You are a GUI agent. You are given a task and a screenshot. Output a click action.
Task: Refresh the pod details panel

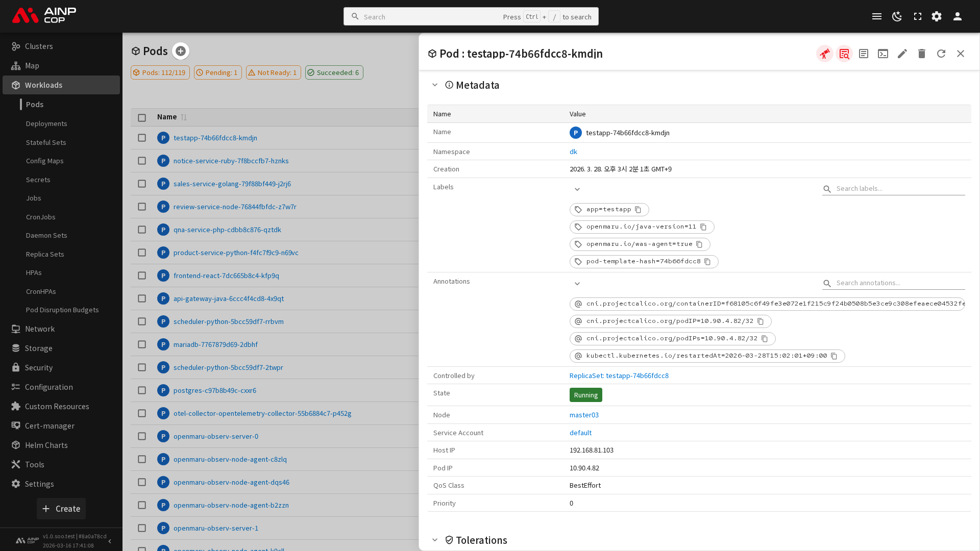[941, 54]
